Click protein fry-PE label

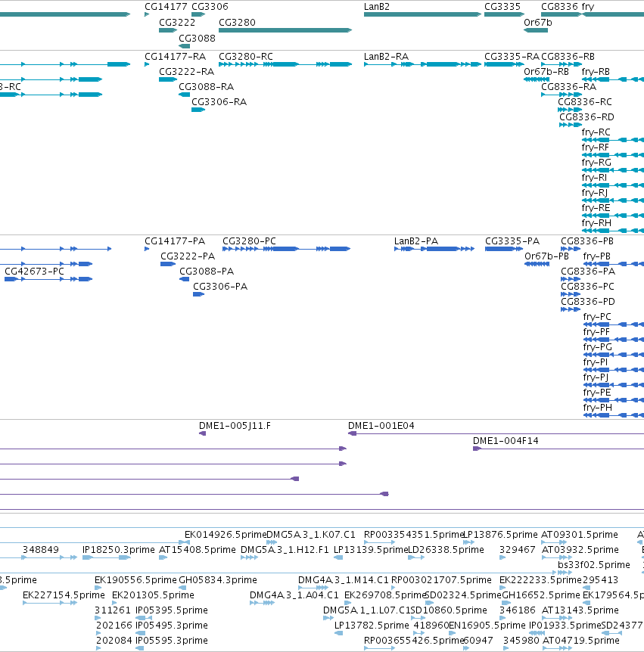tap(597, 392)
